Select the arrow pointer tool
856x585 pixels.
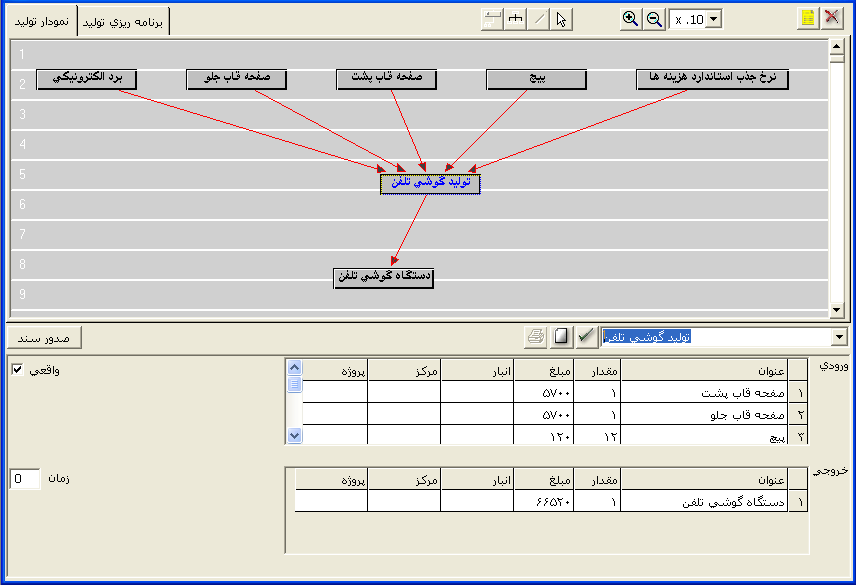click(562, 19)
